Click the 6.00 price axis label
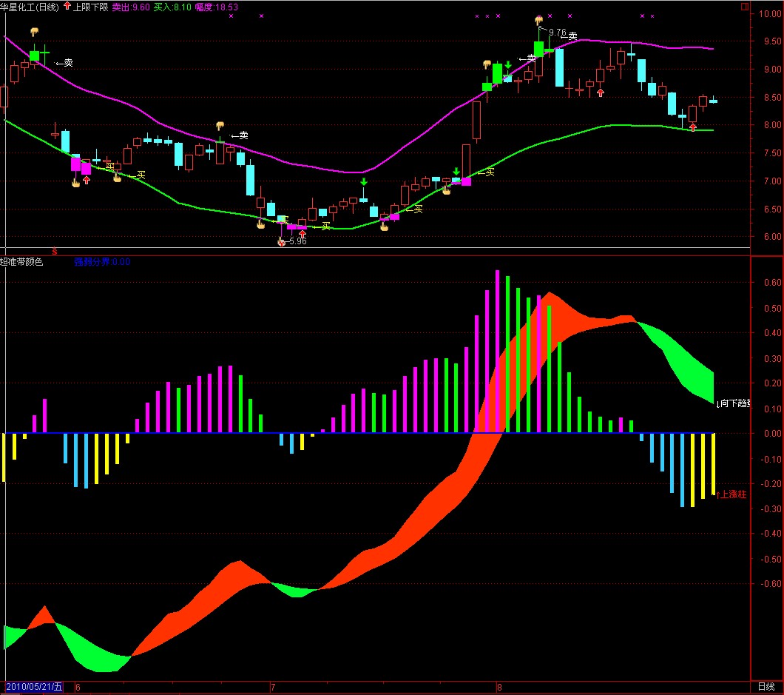 pos(772,237)
